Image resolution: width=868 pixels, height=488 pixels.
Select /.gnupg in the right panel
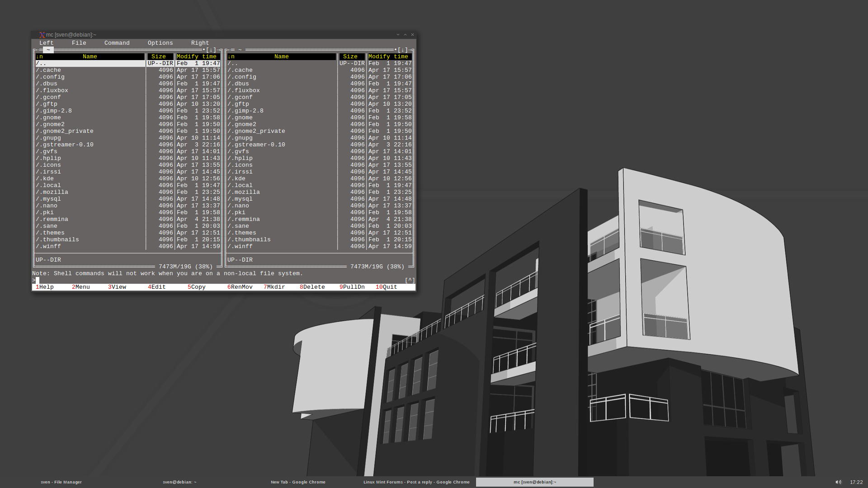point(320,138)
